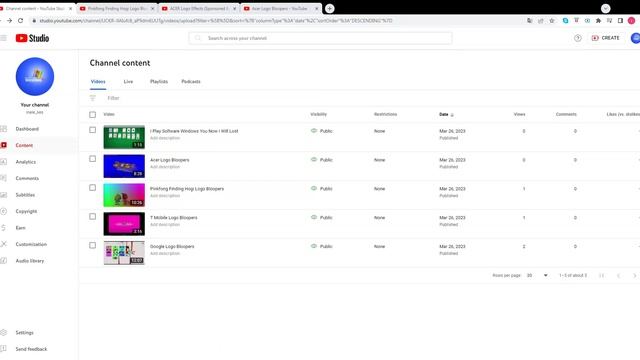The height and width of the screenshot is (360, 640).
Task: Switch to the Live tab
Action: pos(128,82)
